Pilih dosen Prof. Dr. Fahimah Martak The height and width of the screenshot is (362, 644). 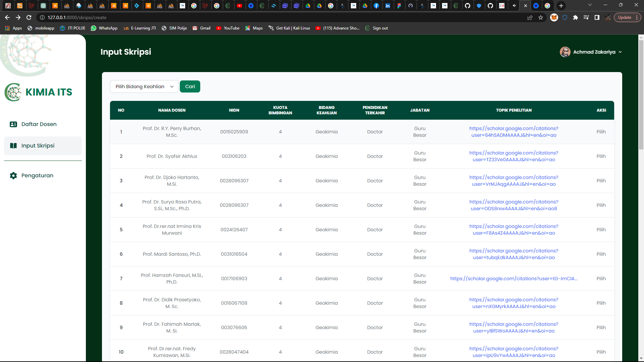[x=601, y=328]
